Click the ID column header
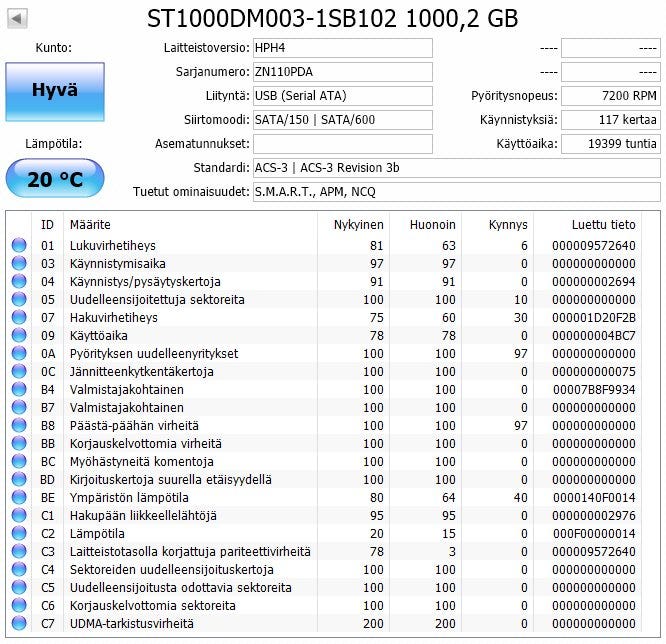 47,225
